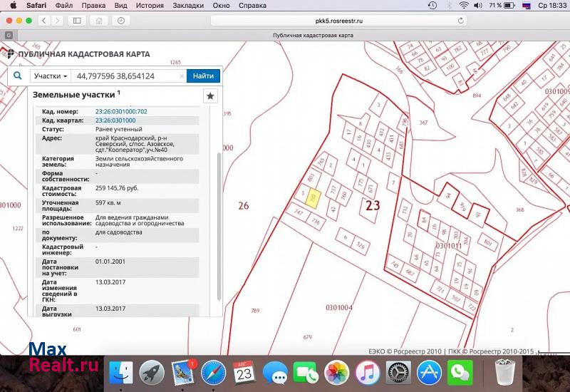
Task: Open the keyboard language flag menu
Action: [527, 5]
